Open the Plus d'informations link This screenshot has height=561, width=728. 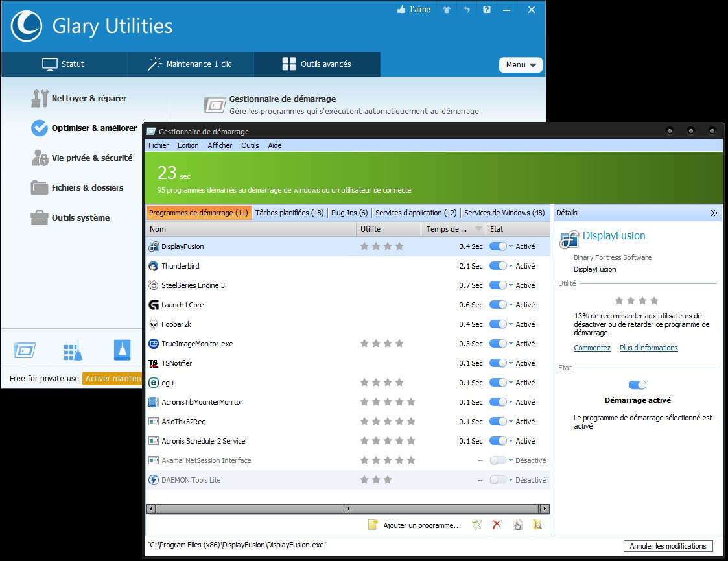(x=649, y=348)
